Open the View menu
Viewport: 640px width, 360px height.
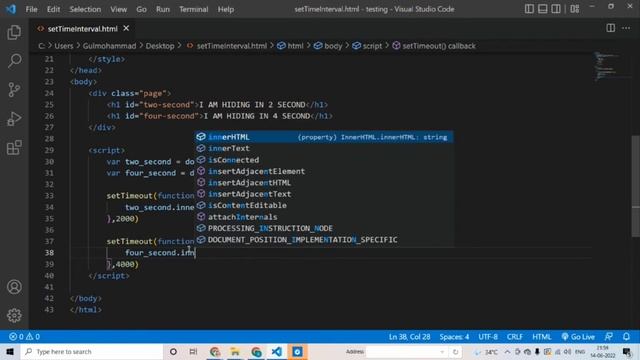118,9
